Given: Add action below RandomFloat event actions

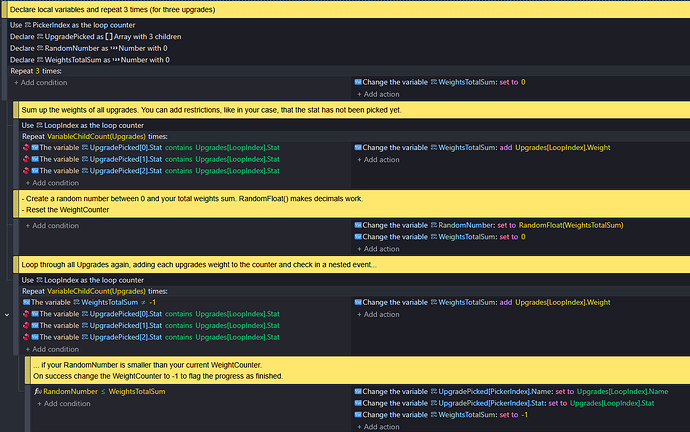Looking at the screenshot, I should (378, 249).
